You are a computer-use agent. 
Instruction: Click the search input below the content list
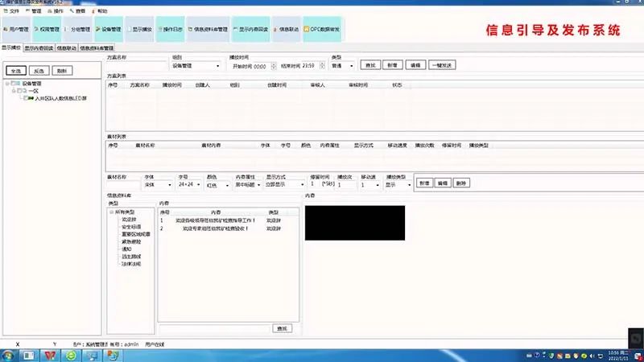215,328
